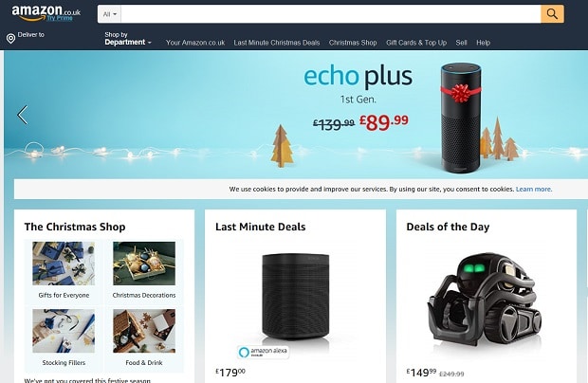Go to previous banner with left arrow
The width and height of the screenshot is (588, 383).
tap(23, 115)
